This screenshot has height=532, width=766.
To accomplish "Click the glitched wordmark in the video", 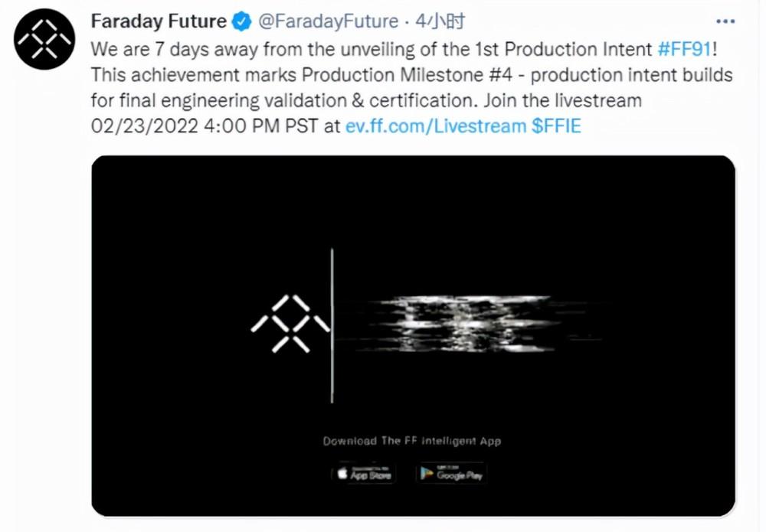I will pos(469,323).
